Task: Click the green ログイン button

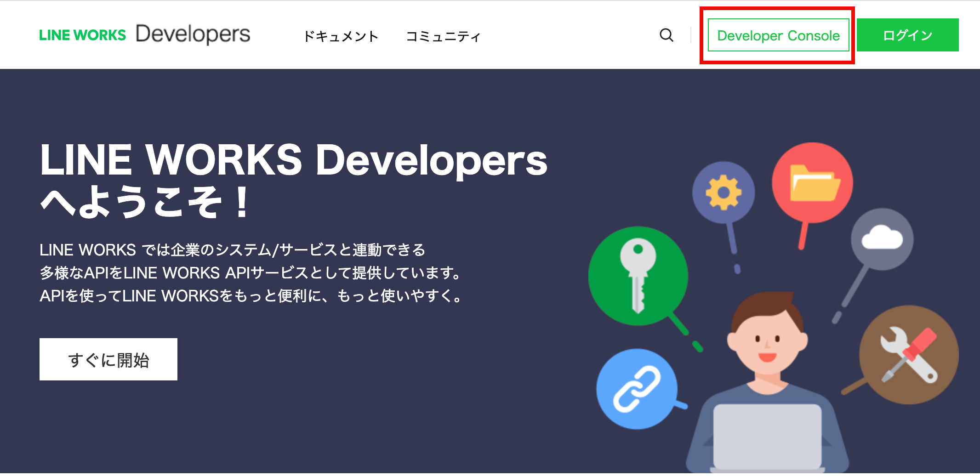Action: click(907, 35)
